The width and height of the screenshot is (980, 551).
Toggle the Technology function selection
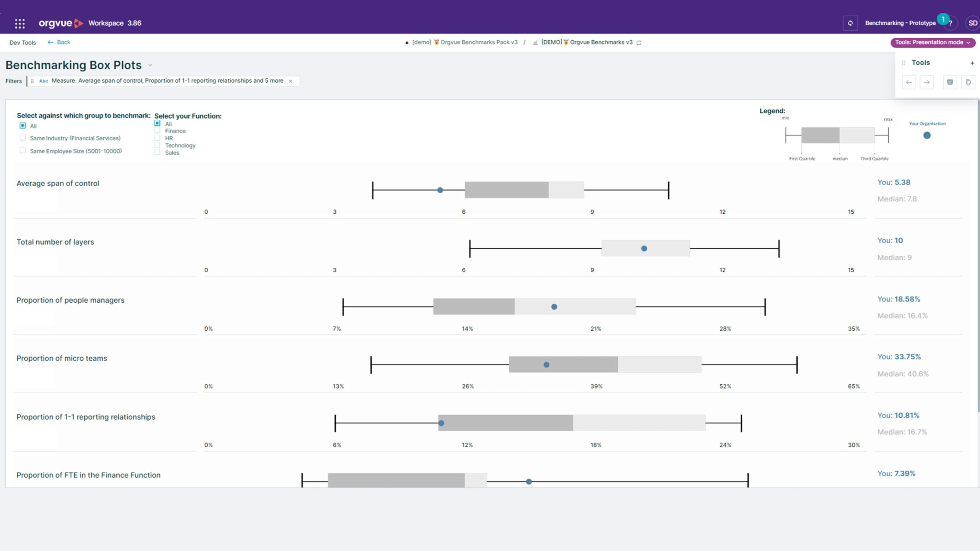pos(157,144)
